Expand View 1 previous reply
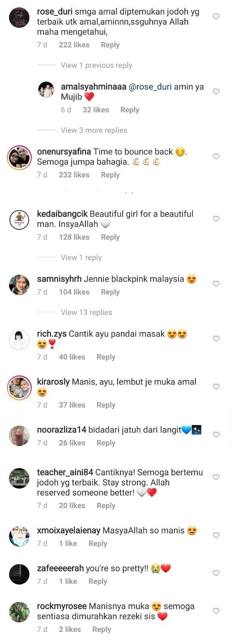 click(96, 65)
